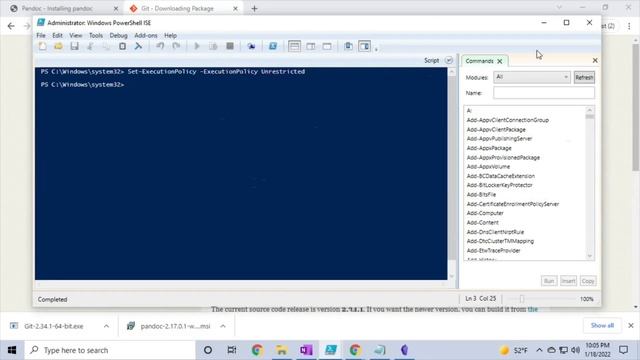Screen dimensions: 640x360
Task: Click the Copy button in Commands pane
Action: 588,281
